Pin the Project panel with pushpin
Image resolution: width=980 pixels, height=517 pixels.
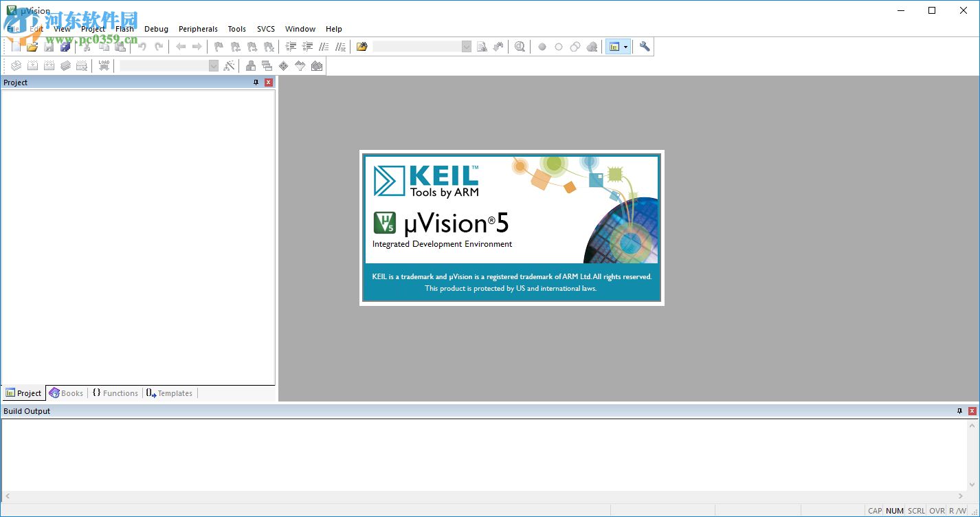point(256,82)
